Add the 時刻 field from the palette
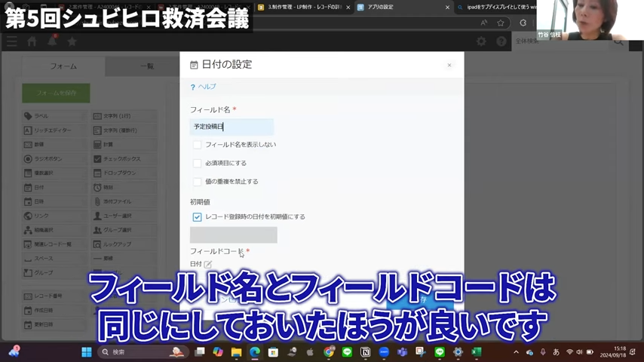The width and height of the screenshot is (644, 362). coord(124,187)
